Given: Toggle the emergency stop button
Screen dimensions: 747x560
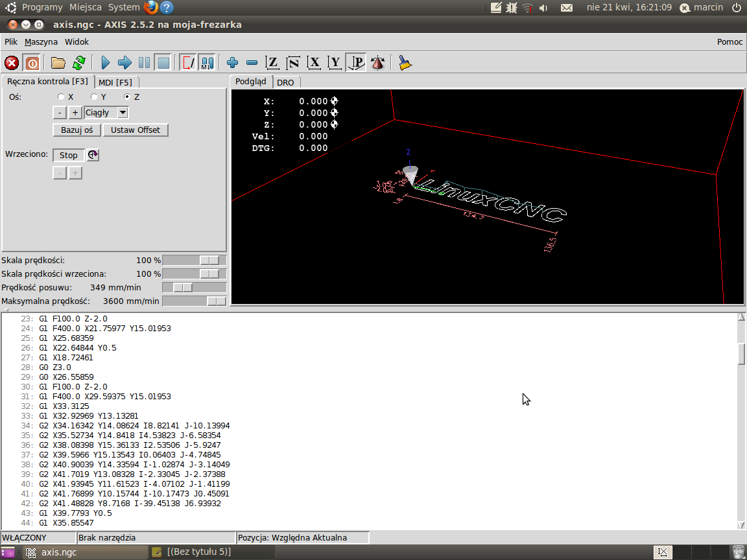Looking at the screenshot, I should [x=12, y=63].
